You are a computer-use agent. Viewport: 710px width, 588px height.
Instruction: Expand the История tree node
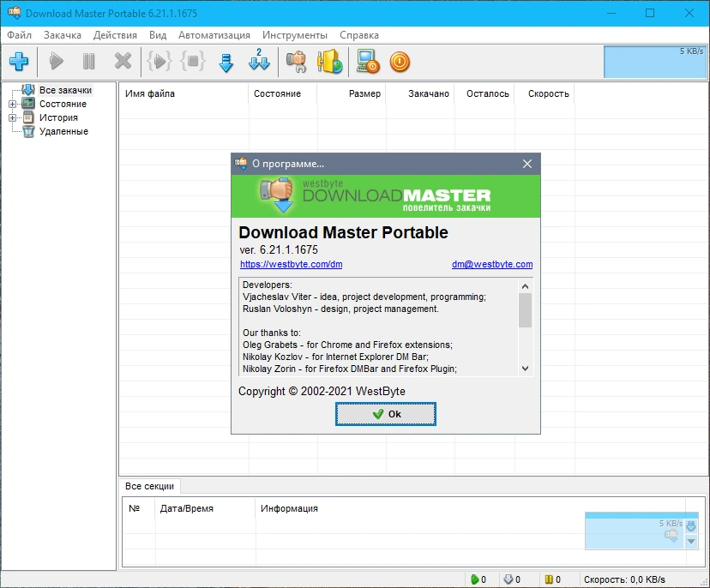point(12,117)
